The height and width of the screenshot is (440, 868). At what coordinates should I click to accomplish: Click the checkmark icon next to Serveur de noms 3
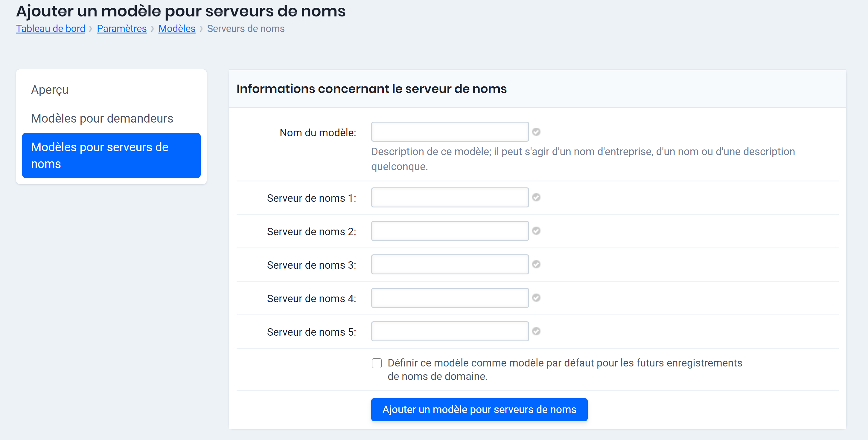tap(536, 265)
